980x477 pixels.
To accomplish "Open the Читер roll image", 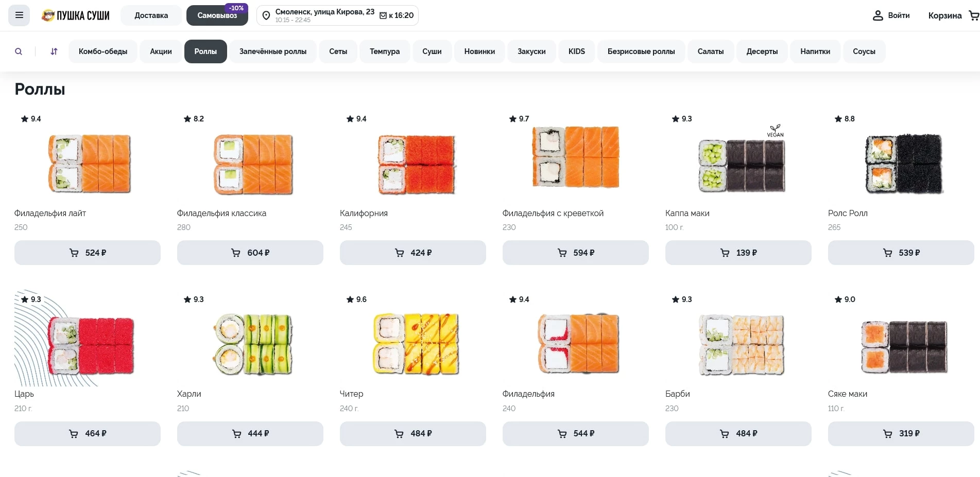I will pos(416,344).
